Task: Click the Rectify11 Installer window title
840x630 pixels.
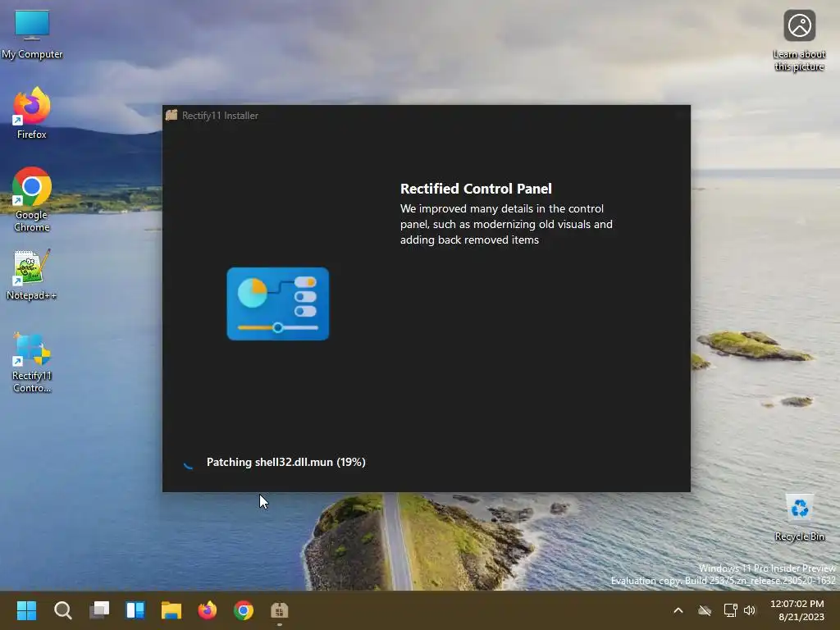Action: coord(220,116)
